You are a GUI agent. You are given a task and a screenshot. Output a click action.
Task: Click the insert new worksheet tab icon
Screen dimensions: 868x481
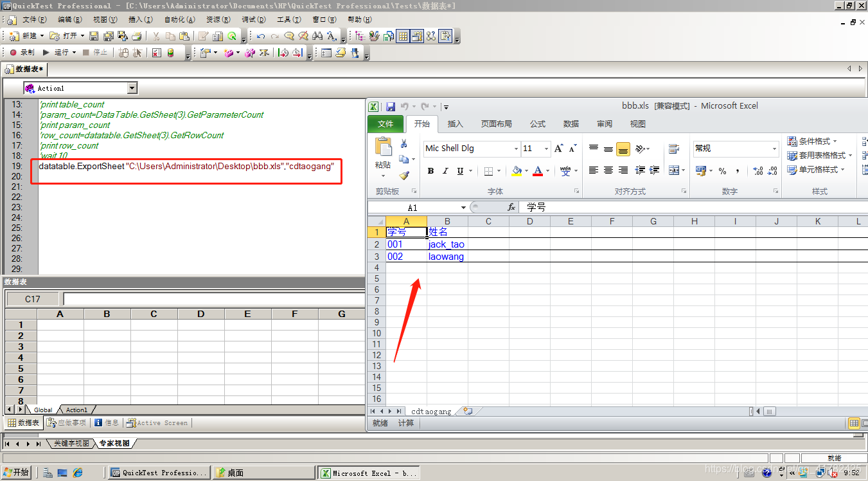coord(468,411)
